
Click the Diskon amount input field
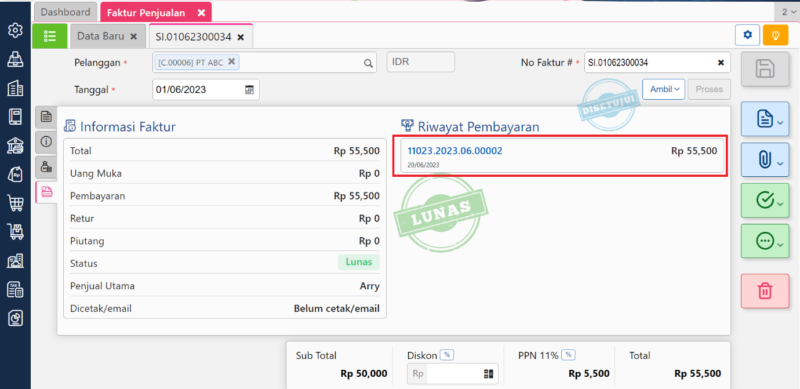(x=454, y=374)
